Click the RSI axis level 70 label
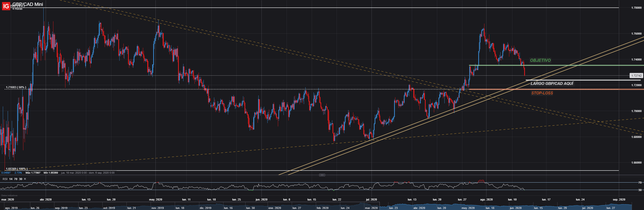644x210 pixels. [x=640, y=183]
